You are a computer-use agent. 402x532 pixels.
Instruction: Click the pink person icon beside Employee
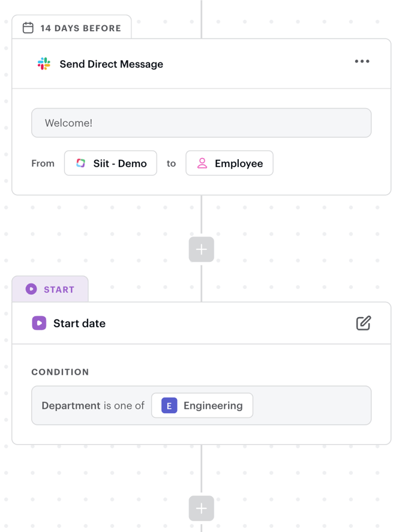202,163
